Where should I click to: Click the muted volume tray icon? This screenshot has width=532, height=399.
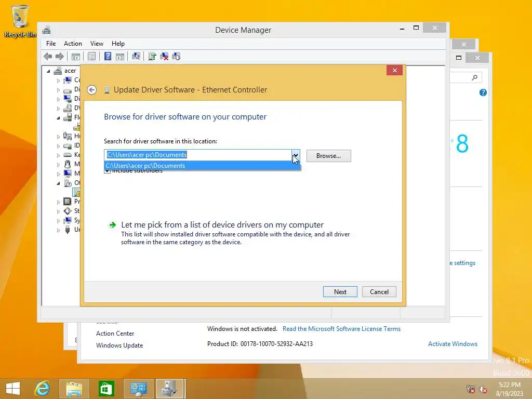483,389
